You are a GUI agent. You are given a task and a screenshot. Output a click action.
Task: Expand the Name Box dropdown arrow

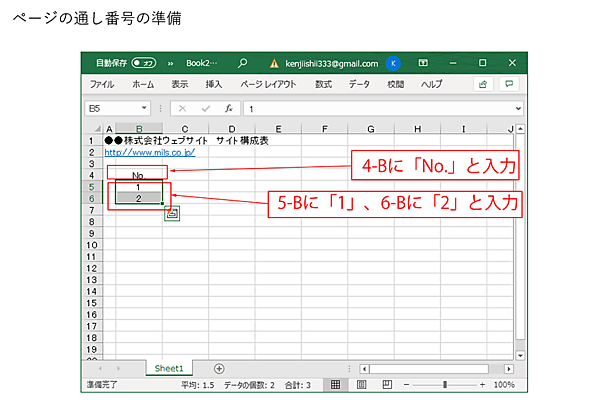pos(145,108)
